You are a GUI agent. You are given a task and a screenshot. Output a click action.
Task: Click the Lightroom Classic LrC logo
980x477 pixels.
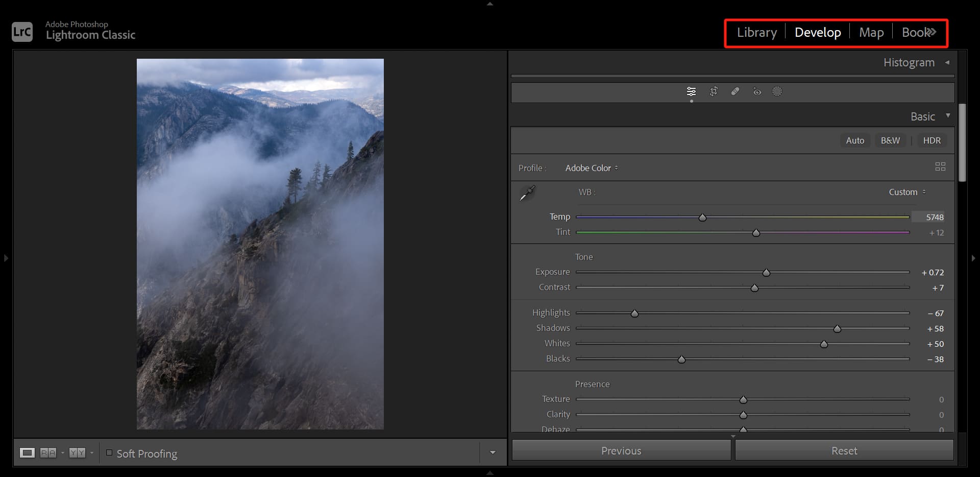point(22,32)
